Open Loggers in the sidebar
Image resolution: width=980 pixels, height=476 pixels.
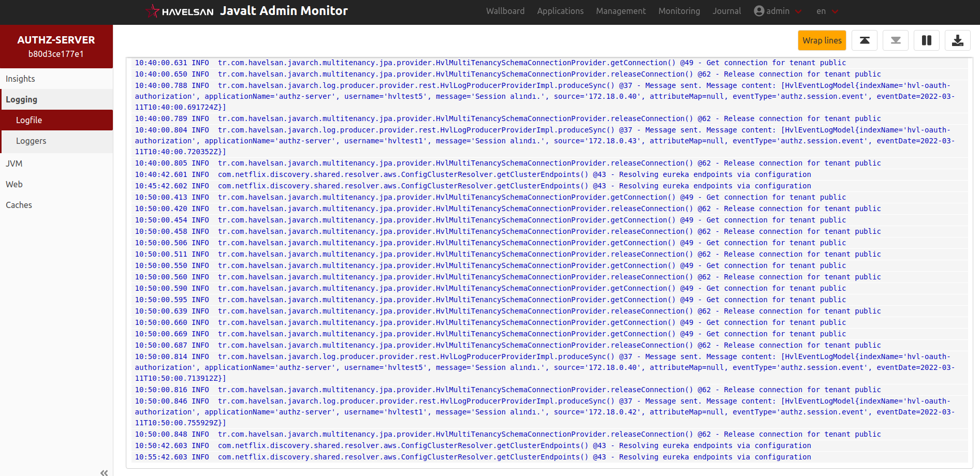click(56, 141)
